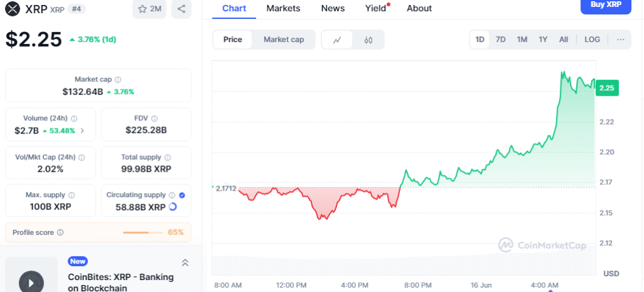Click the 2.25 current price chart label
Screen dimensions: 644x292
(x=607, y=88)
